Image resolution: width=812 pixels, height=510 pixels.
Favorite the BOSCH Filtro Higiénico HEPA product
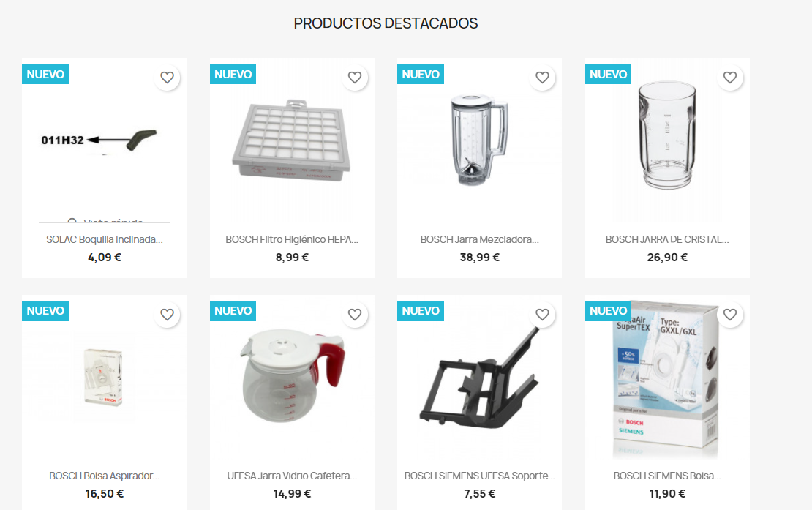click(355, 78)
